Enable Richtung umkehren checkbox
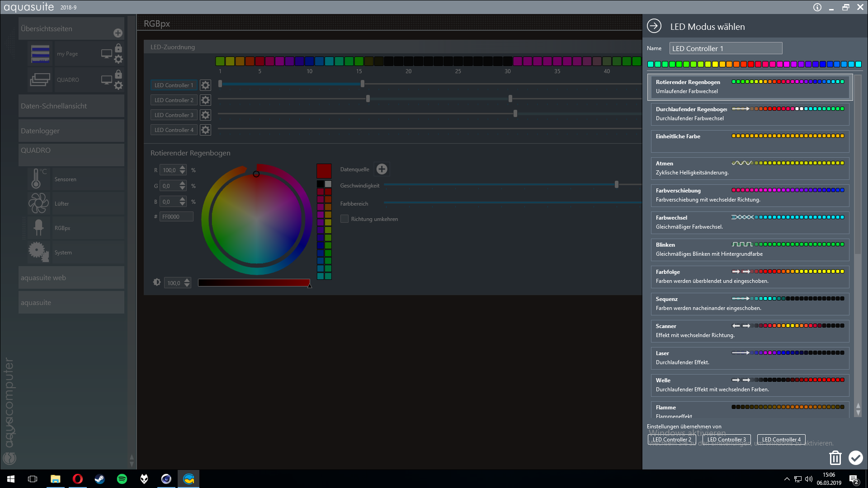Image resolution: width=868 pixels, height=488 pixels. click(x=344, y=219)
